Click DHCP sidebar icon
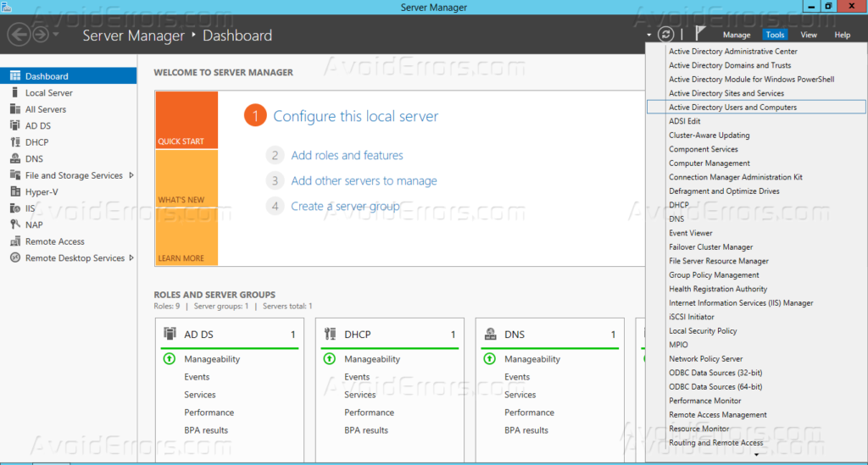The image size is (868, 465). pyautogui.click(x=15, y=142)
